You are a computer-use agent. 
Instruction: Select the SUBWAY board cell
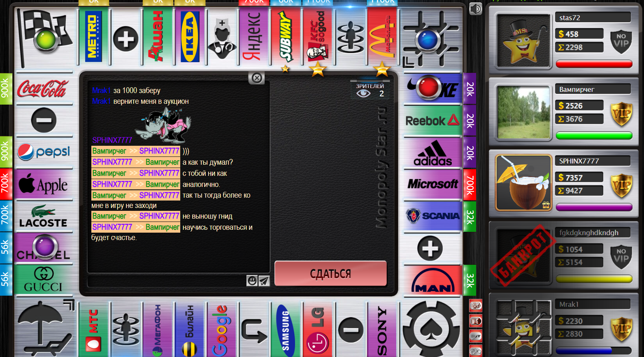coord(286,36)
